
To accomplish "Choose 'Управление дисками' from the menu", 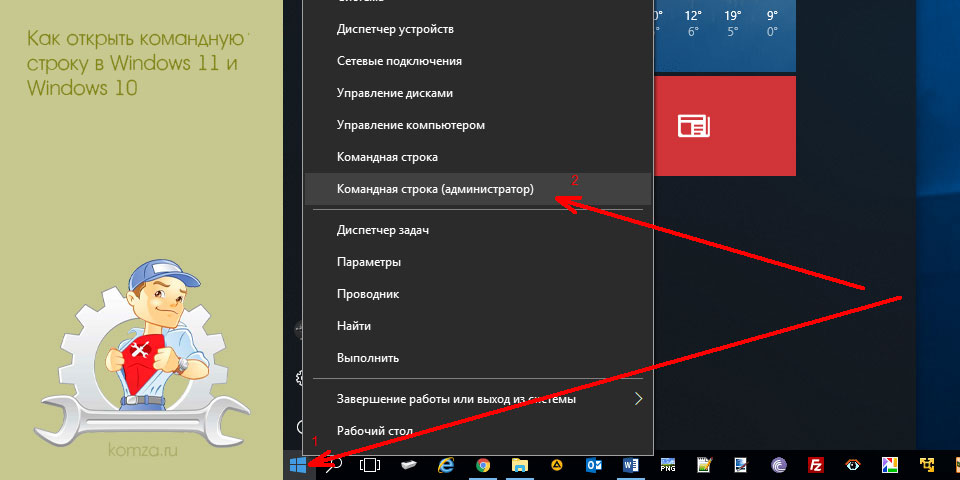I will (x=478, y=93).
